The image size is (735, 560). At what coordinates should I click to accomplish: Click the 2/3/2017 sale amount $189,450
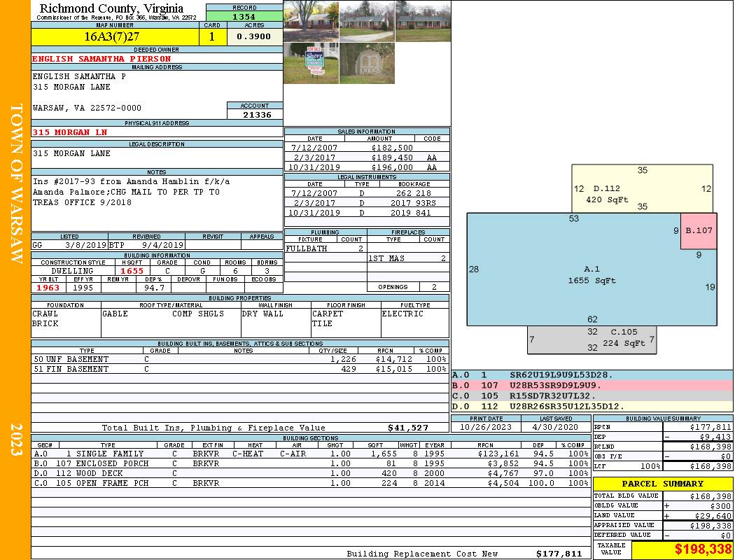pos(392,157)
